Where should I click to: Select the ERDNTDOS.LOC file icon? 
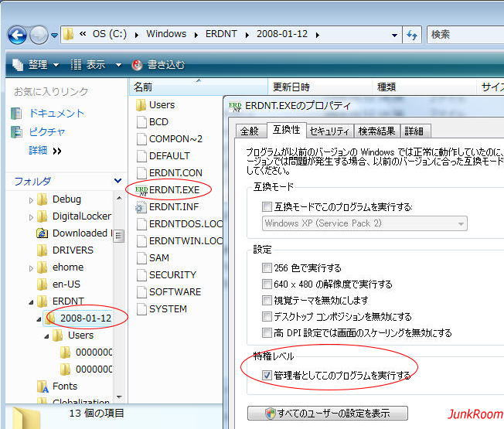coord(141,224)
